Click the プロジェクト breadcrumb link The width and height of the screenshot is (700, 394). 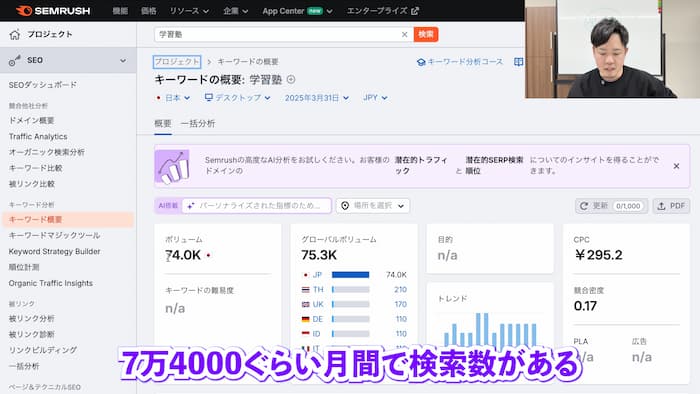pos(177,62)
